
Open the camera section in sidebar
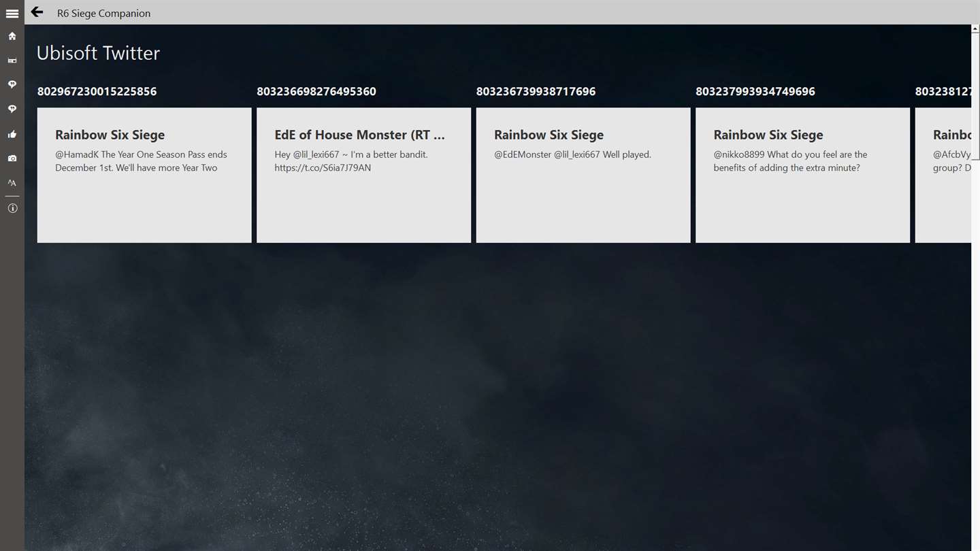12,158
